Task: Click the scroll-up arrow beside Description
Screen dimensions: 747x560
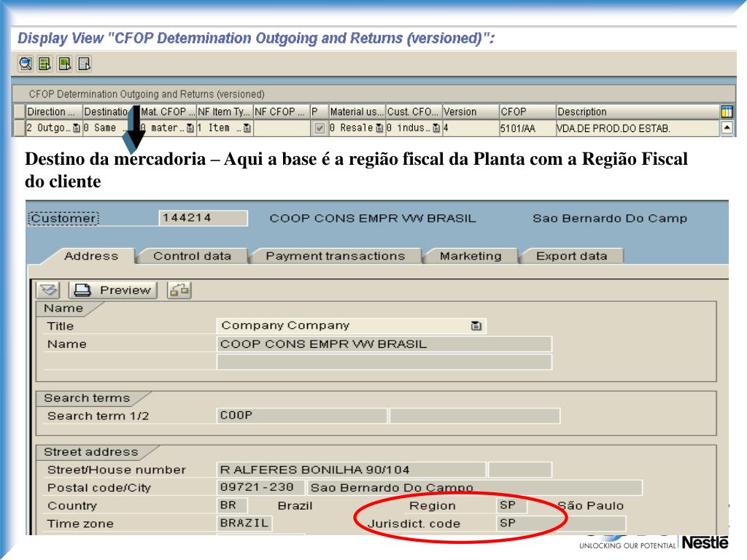Action: coord(727,128)
